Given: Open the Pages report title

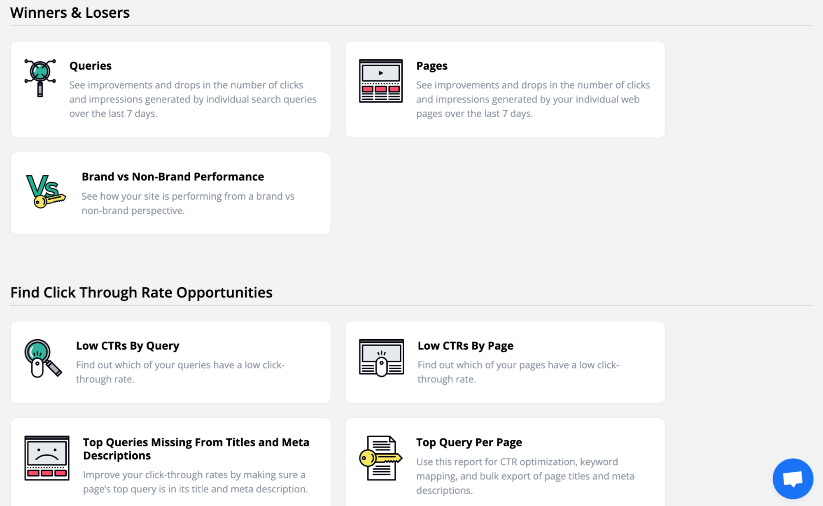Looking at the screenshot, I should pyautogui.click(x=432, y=66).
